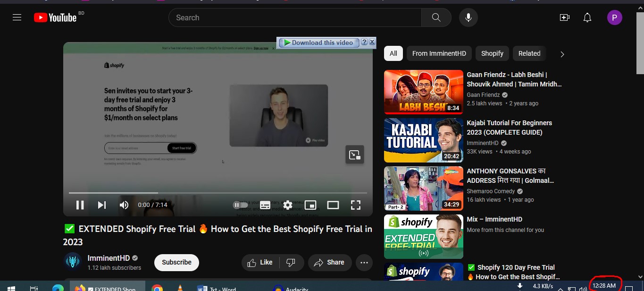
Task: Switch to Audacity in the taskbar
Action: pos(291,288)
